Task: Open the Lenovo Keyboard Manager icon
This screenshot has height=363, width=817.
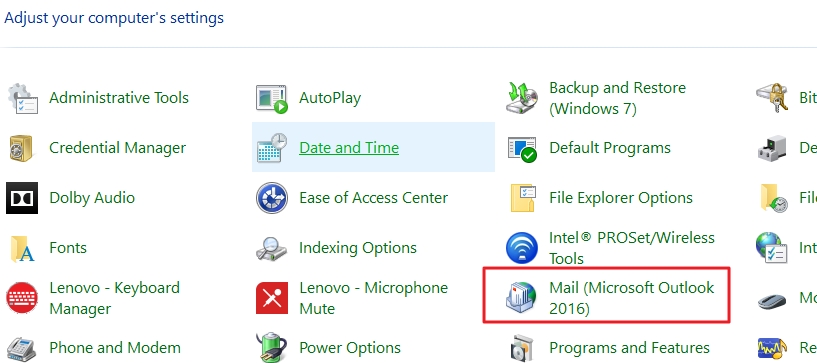Action: point(22,298)
